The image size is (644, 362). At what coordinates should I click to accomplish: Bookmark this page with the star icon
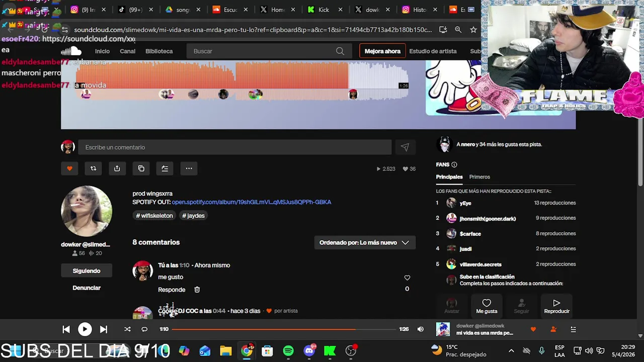click(x=473, y=30)
